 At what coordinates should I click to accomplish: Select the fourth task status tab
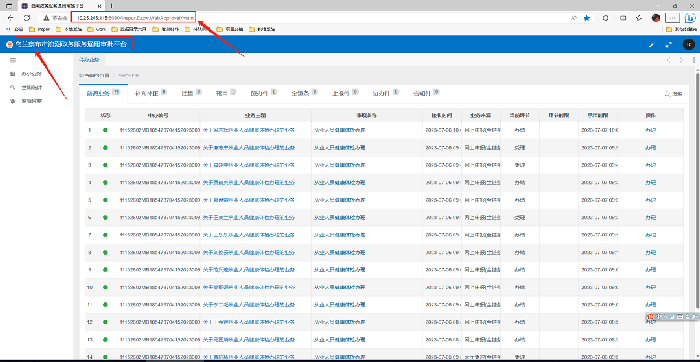[225, 93]
